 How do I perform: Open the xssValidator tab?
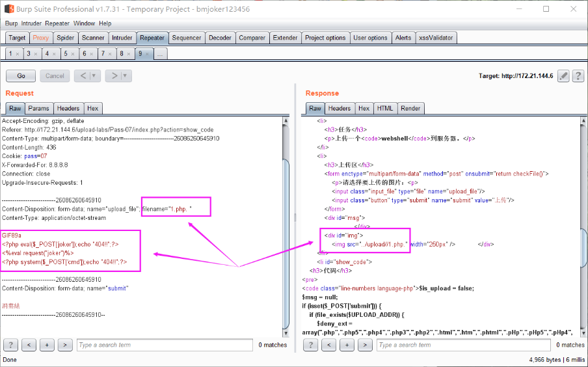tap(436, 38)
